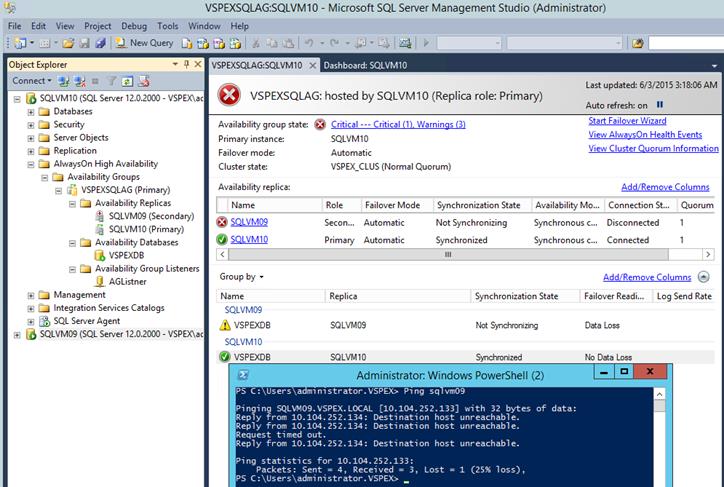Image resolution: width=724 pixels, height=487 pixels.
Task: Open the Group by dropdown
Action: point(241,277)
